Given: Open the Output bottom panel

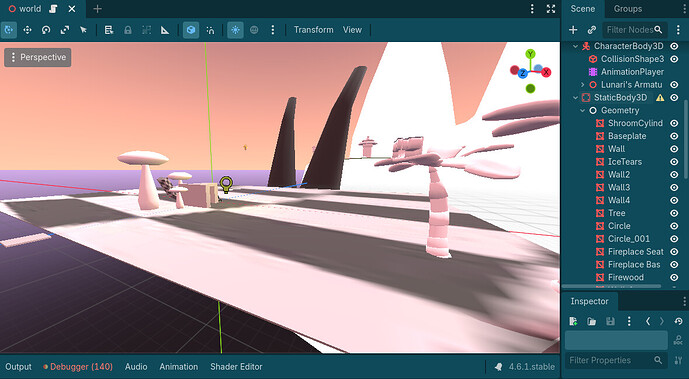Looking at the screenshot, I should (x=18, y=367).
